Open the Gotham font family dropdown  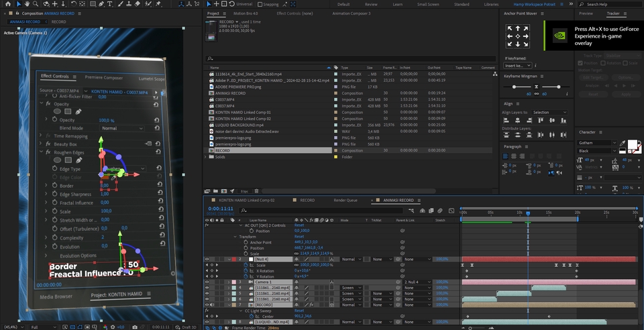click(x=597, y=143)
